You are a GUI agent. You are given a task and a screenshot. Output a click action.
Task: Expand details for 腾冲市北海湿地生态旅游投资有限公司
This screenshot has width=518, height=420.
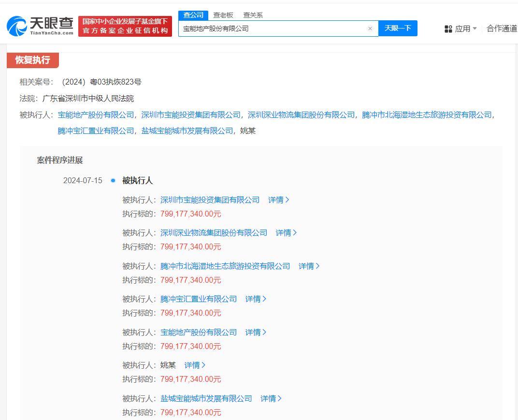pos(308,266)
